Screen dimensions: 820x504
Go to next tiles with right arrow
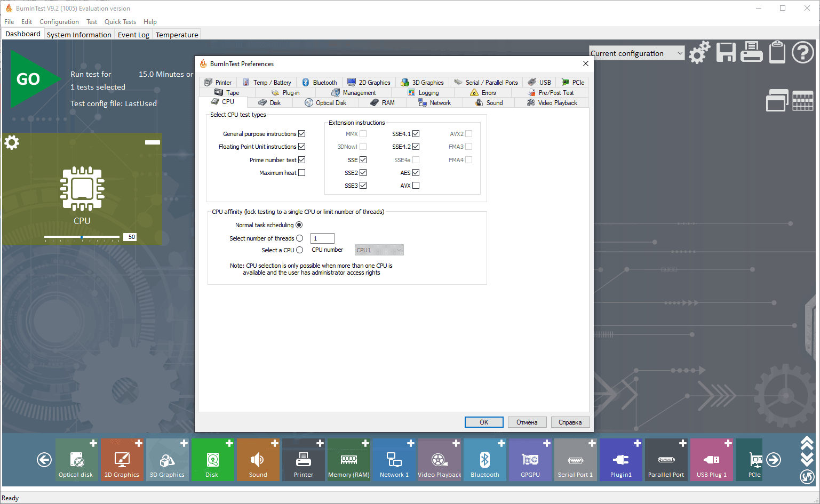click(x=774, y=459)
